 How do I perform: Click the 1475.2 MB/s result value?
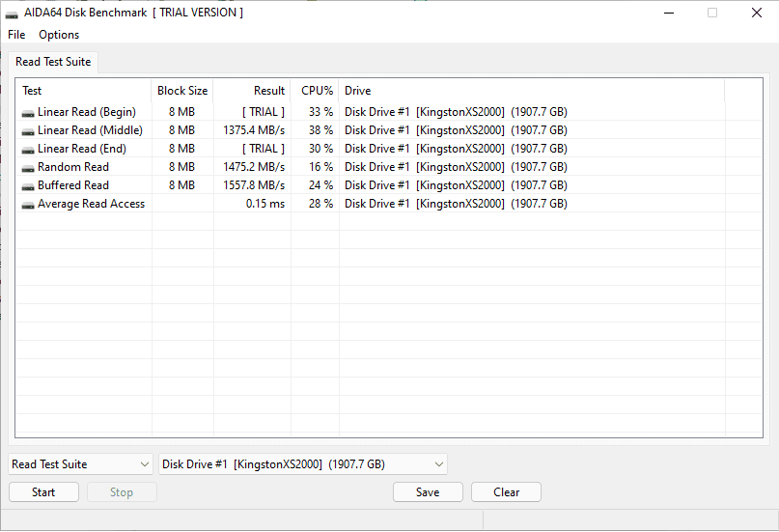coord(254,167)
